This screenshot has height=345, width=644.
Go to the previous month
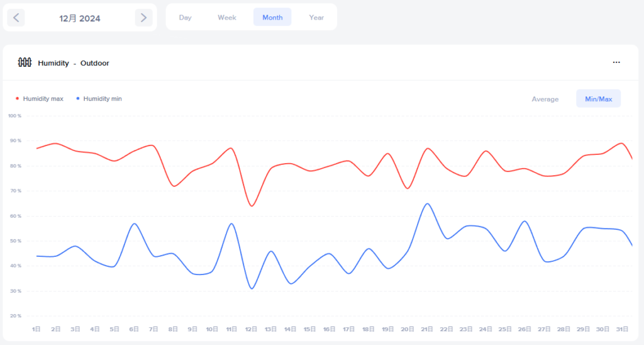click(16, 18)
